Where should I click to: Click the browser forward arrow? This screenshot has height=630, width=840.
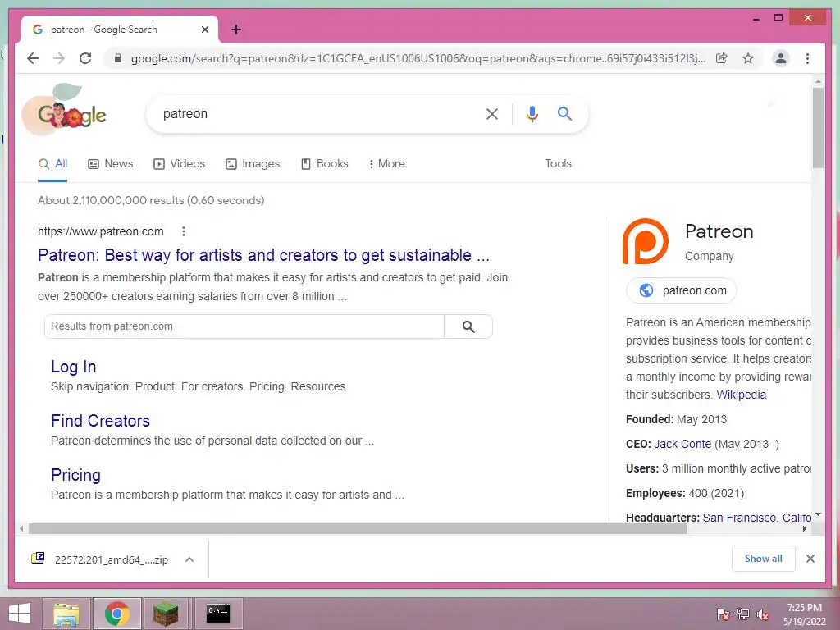click(x=59, y=58)
